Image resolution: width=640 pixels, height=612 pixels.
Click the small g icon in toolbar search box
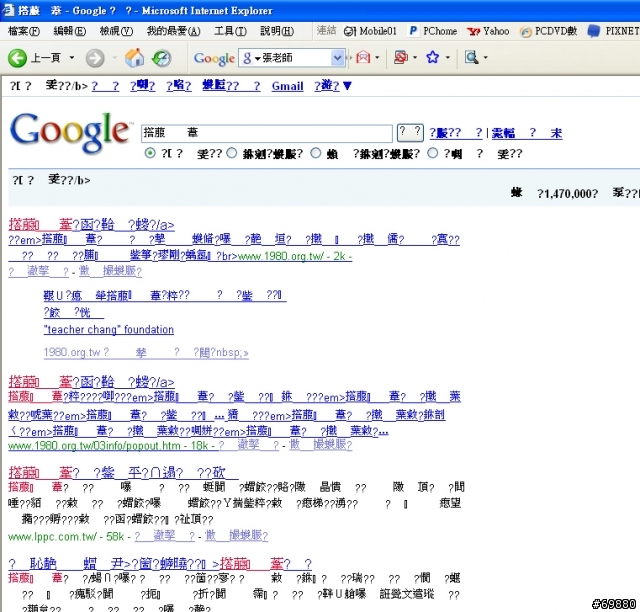click(247, 58)
